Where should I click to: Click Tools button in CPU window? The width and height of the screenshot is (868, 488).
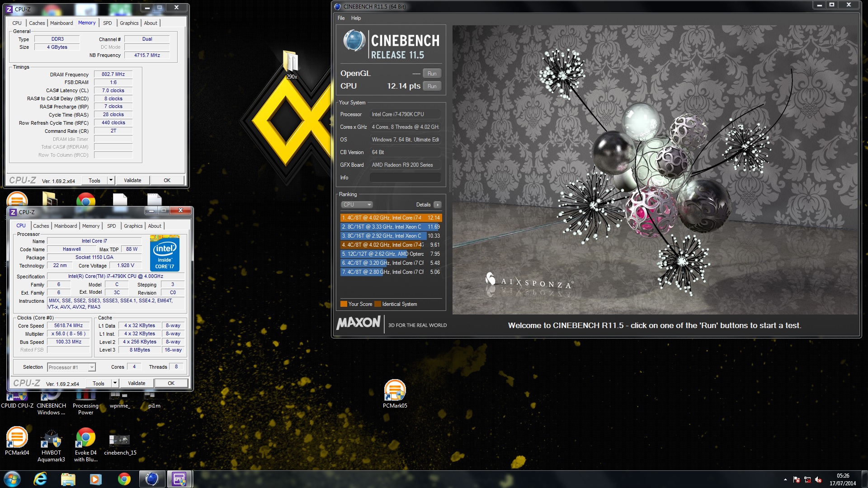click(x=99, y=383)
